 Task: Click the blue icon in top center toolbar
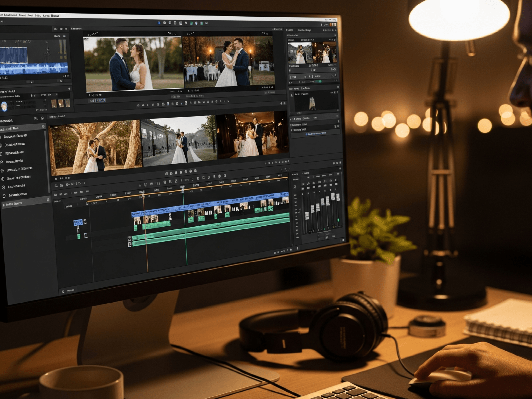[x=159, y=23]
